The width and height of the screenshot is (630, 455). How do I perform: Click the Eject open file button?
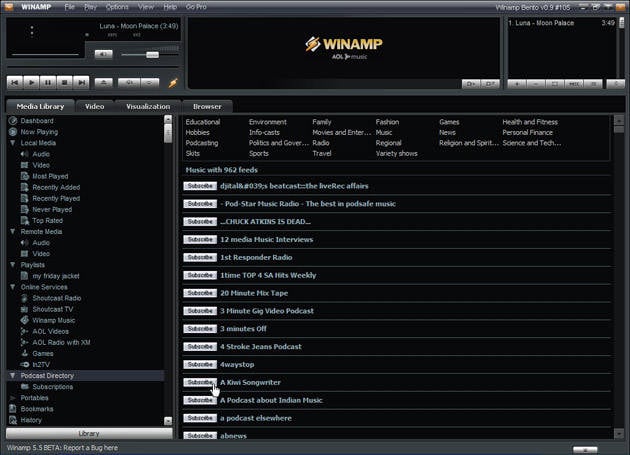(104, 82)
